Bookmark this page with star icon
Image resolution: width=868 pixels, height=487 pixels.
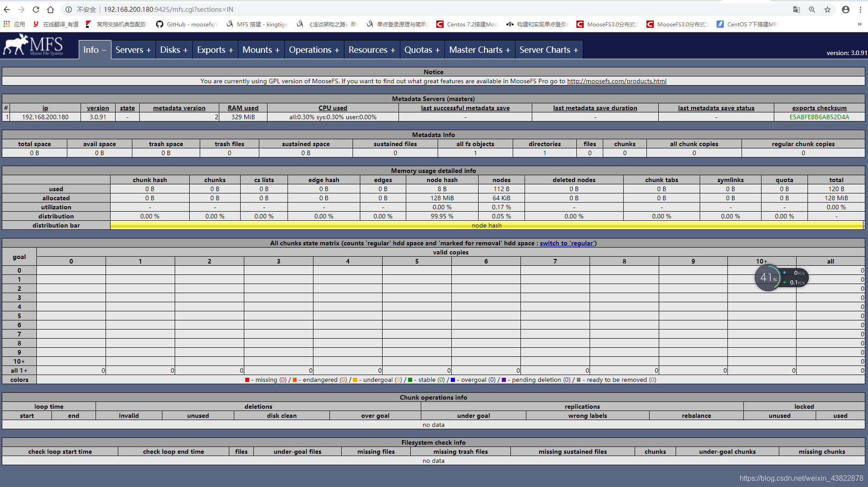coord(828,10)
